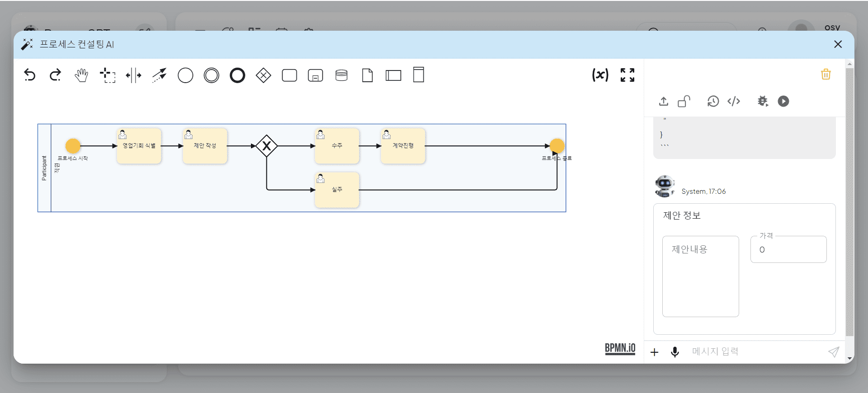Activate the lasso selection tool
868x393 pixels.
108,75
